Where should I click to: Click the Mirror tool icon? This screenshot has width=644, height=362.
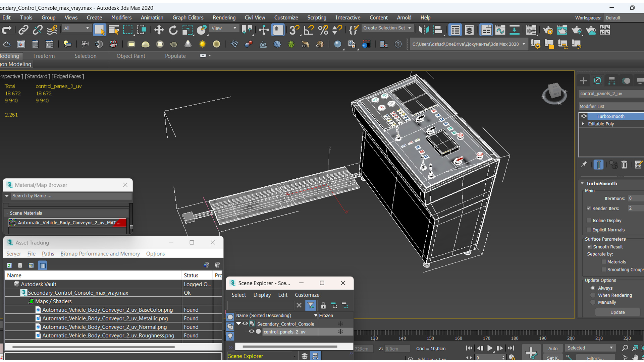click(x=424, y=30)
